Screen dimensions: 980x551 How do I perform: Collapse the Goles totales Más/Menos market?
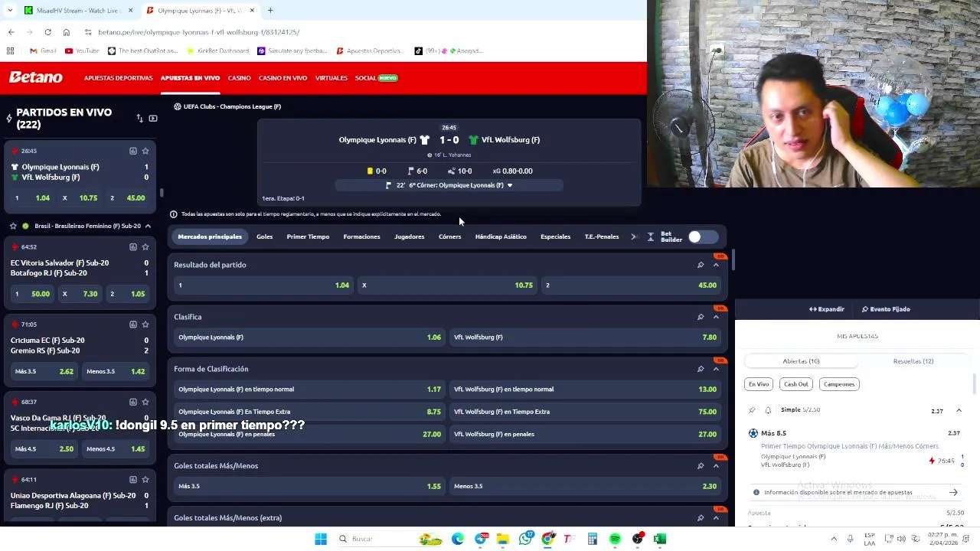717,465
